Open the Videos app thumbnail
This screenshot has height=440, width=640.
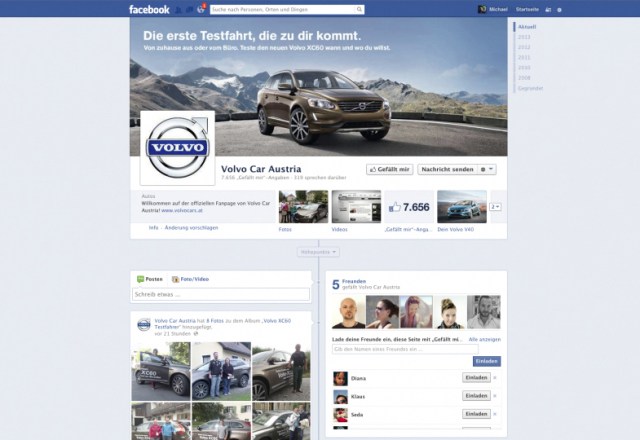(356, 207)
